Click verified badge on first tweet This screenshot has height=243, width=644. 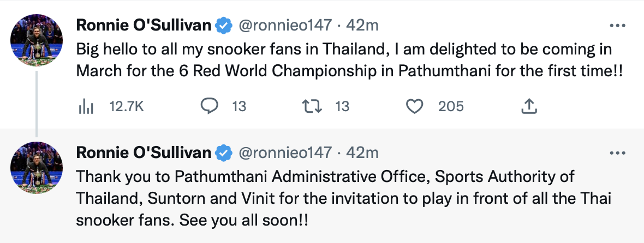click(224, 26)
